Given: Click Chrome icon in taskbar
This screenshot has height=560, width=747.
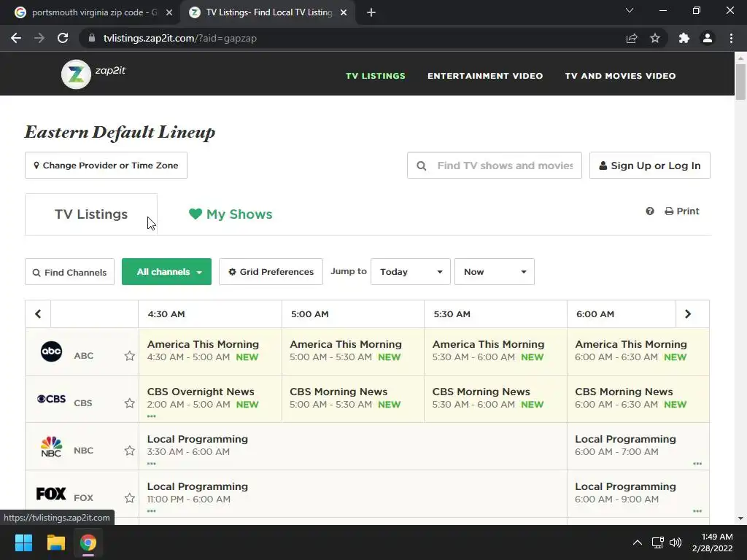Looking at the screenshot, I should point(88,542).
